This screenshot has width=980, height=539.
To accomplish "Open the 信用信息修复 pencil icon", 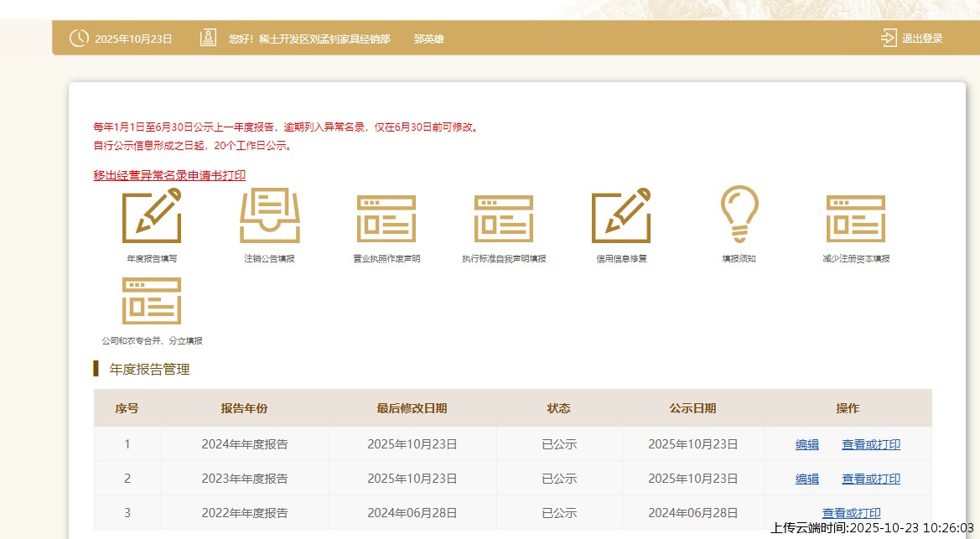I will pos(621,216).
